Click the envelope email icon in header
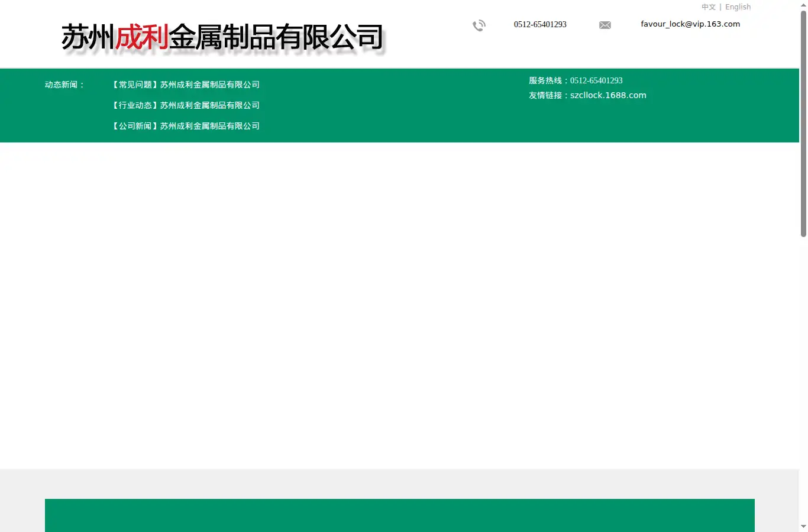This screenshot has height=532, width=808. [x=605, y=25]
